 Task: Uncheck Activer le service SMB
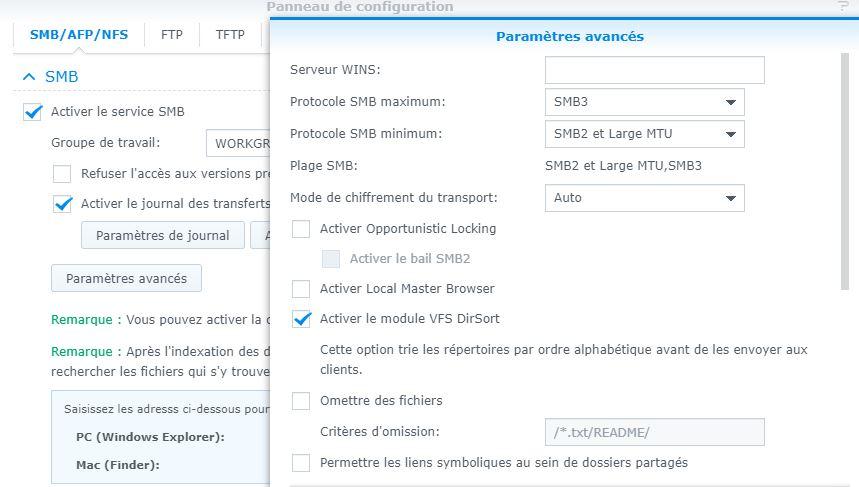[33, 112]
